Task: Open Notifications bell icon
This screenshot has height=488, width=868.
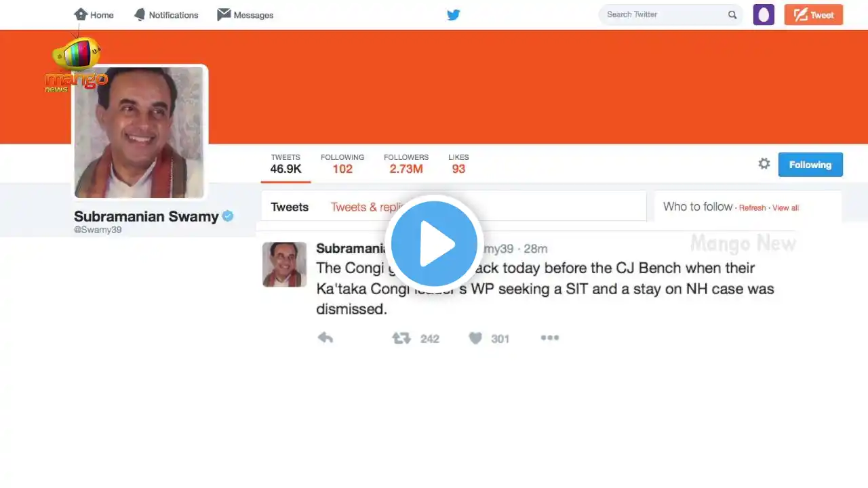Action: [x=140, y=14]
